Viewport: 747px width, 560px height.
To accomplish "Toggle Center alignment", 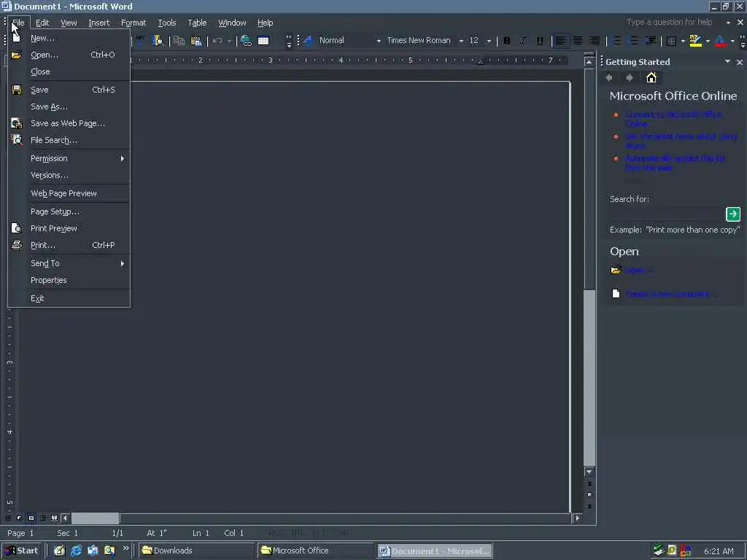I will [578, 41].
